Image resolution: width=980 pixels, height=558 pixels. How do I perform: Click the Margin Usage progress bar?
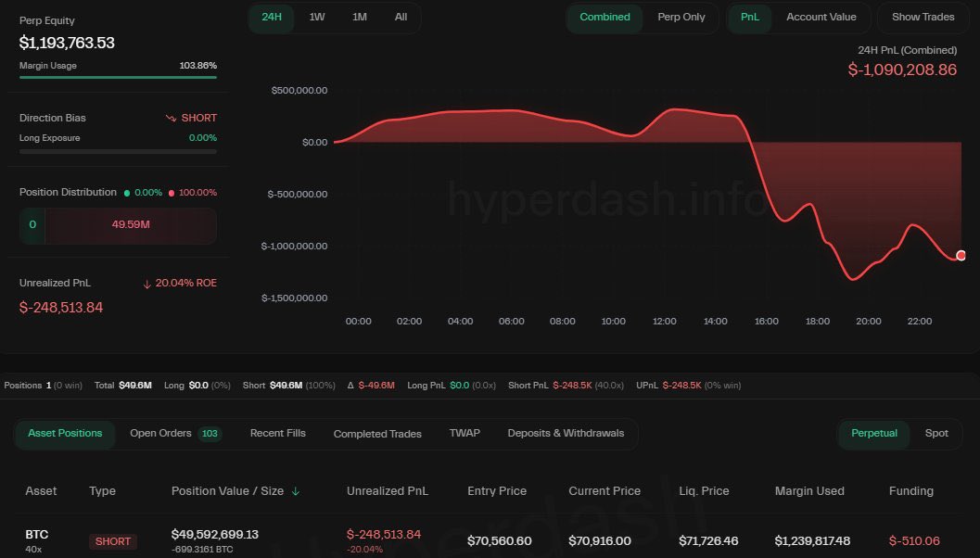pyautogui.click(x=118, y=78)
